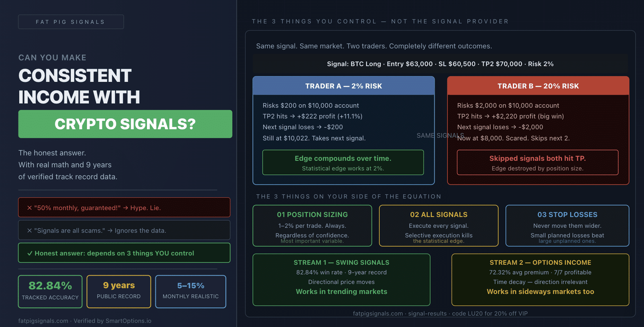Open the 01 Position Sizing card
The height and width of the screenshot is (327, 644).
point(312,226)
